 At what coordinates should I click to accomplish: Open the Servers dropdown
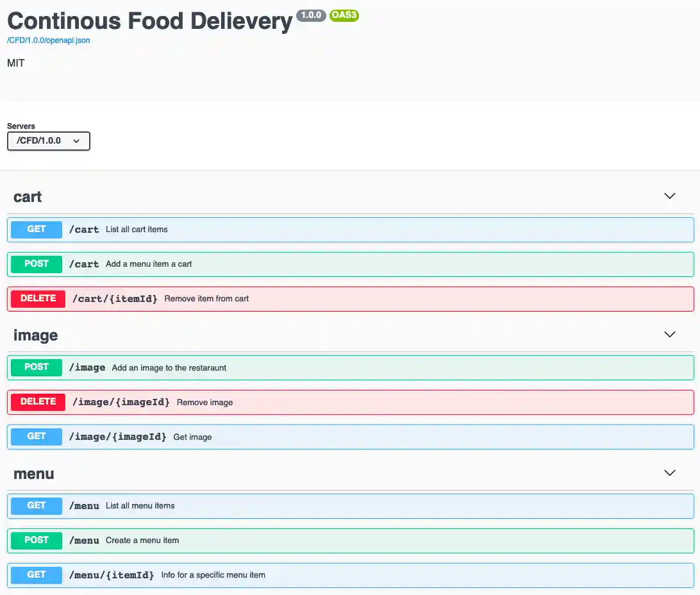[49, 141]
